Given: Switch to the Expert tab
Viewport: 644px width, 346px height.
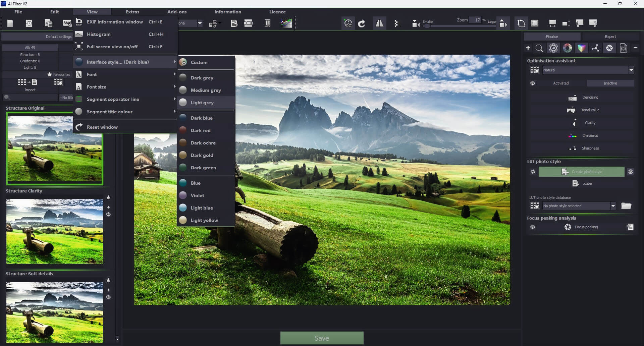Looking at the screenshot, I should click(610, 36).
